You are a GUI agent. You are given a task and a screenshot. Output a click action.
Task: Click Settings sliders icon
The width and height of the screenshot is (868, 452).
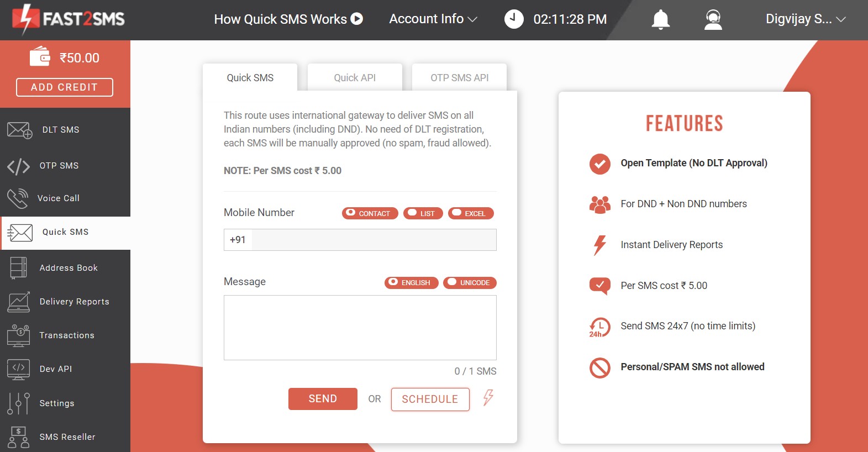click(x=18, y=403)
